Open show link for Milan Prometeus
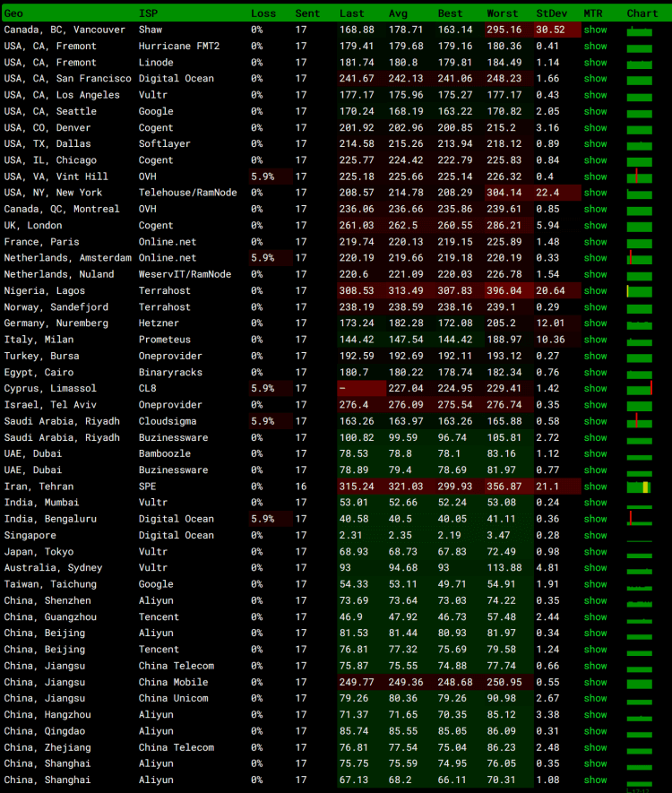672x793 pixels. click(595, 340)
